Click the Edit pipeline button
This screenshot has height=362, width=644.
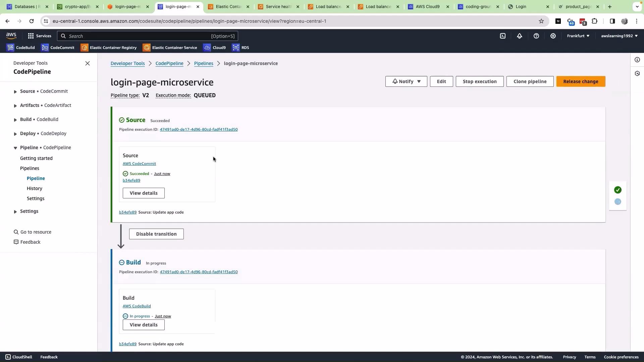pyautogui.click(x=441, y=81)
